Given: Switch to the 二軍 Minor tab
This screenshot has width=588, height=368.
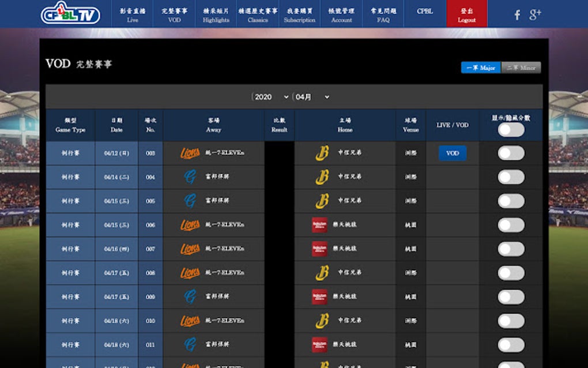Looking at the screenshot, I should [x=521, y=67].
